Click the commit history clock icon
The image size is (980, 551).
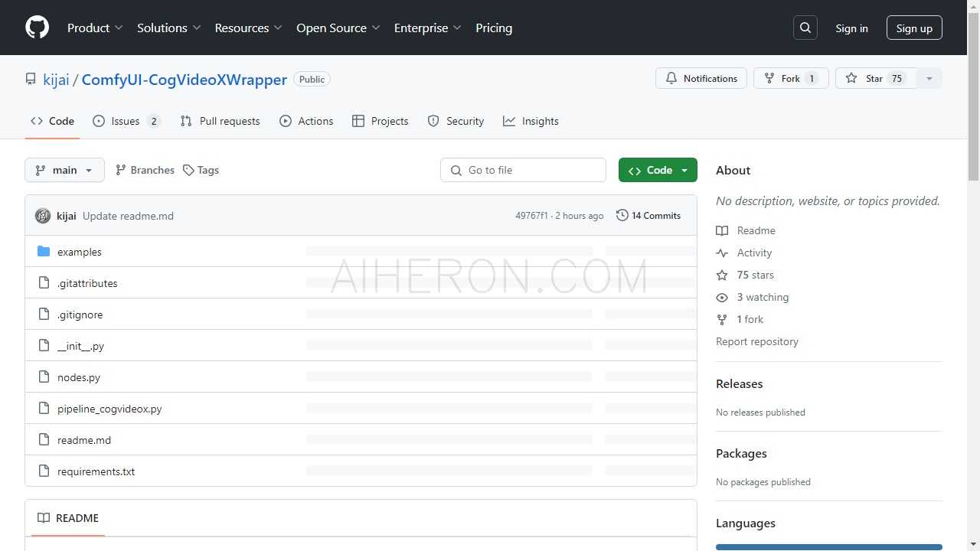coord(622,216)
